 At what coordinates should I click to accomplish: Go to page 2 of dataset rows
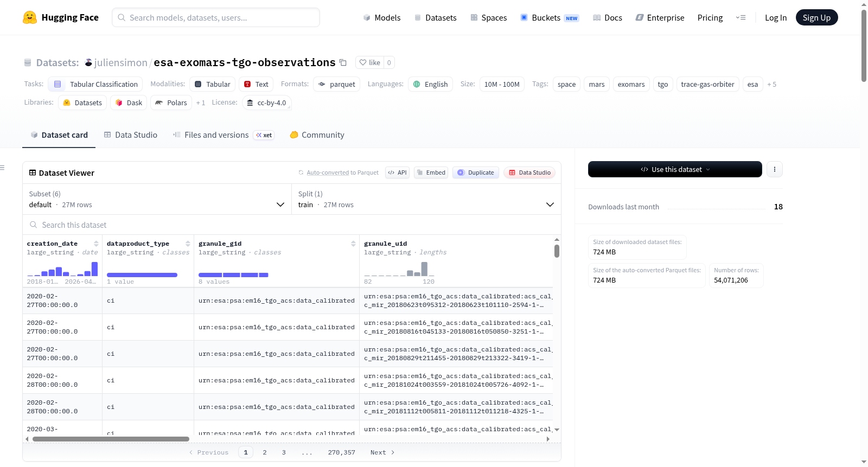265,452
